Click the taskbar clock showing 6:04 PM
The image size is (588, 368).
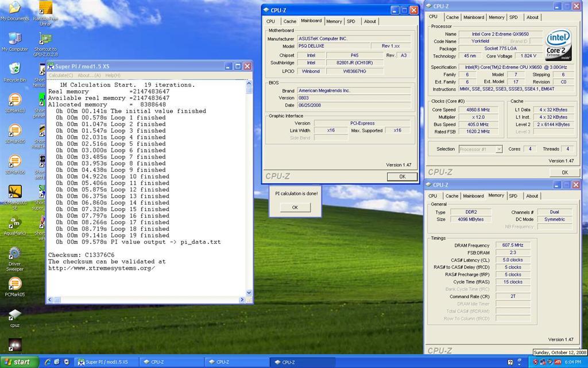tap(572, 362)
